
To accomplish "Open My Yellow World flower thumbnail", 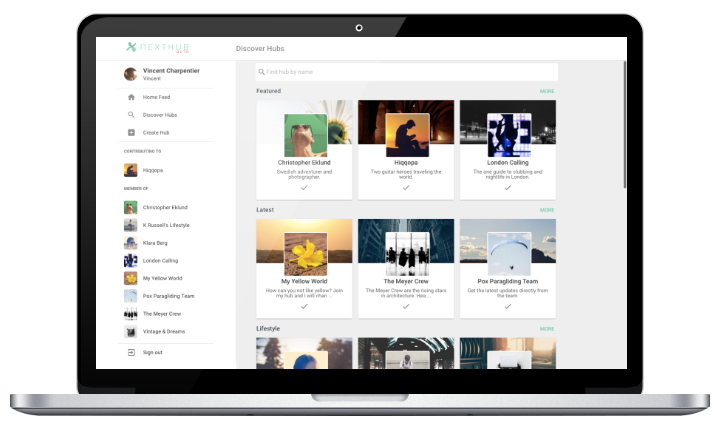I will point(306,254).
